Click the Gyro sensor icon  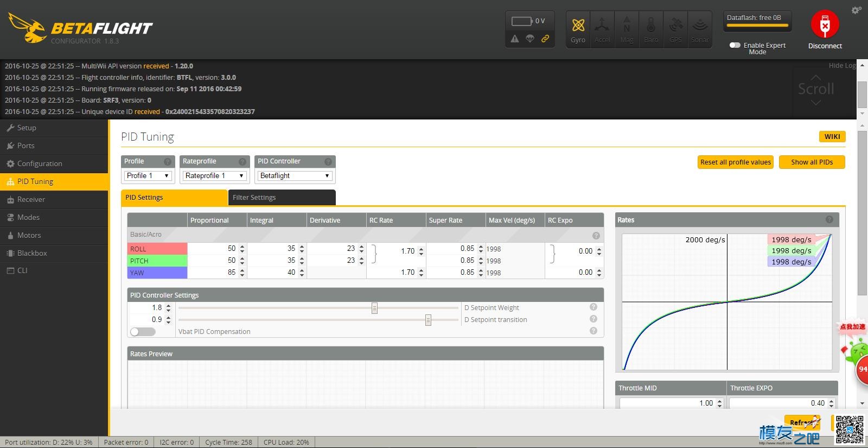point(578,30)
